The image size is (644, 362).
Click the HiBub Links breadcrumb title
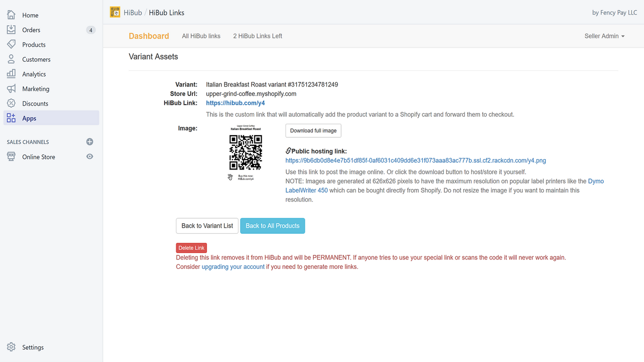point(167,13)
